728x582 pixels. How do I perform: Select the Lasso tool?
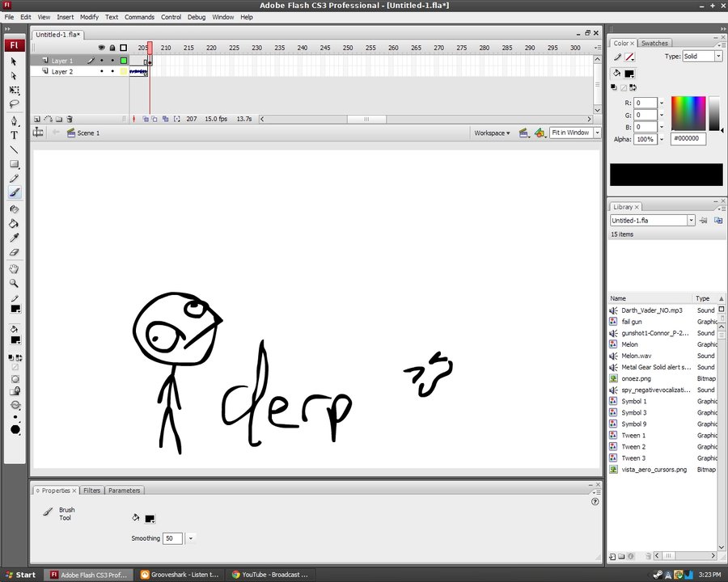(x=15, y=104)
